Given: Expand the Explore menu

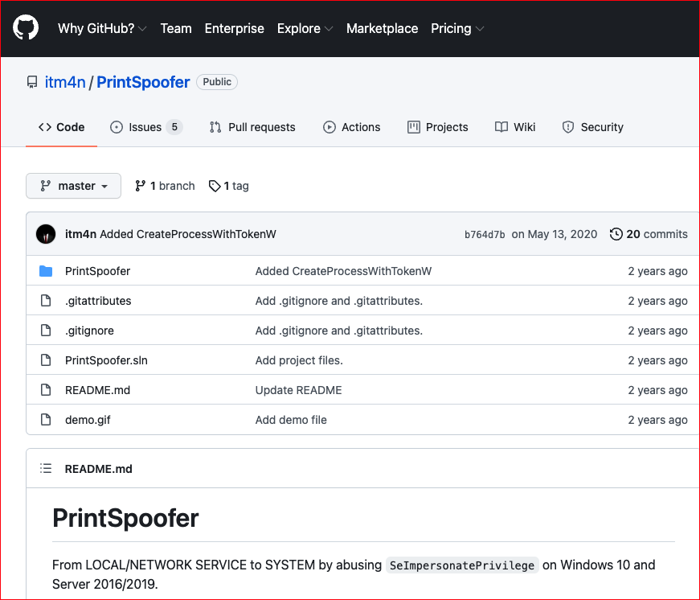Looking at the screenshot, I should coord(305,29).
